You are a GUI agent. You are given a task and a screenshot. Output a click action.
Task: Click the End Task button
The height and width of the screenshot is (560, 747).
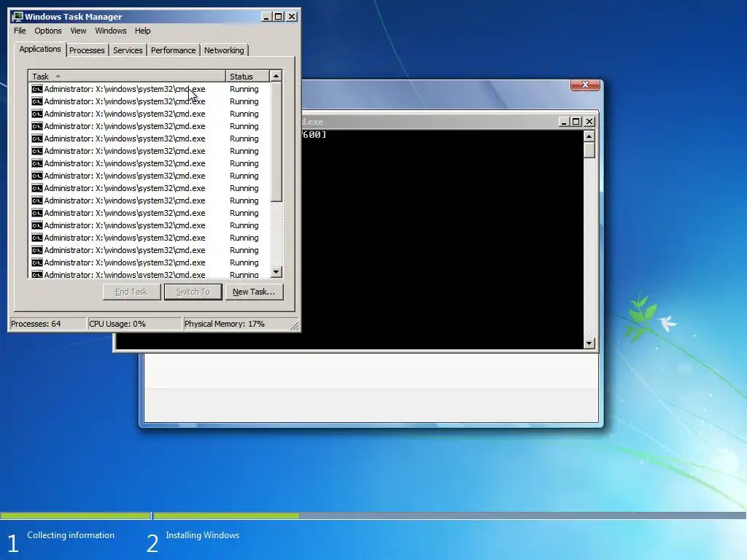click(131, 292)
